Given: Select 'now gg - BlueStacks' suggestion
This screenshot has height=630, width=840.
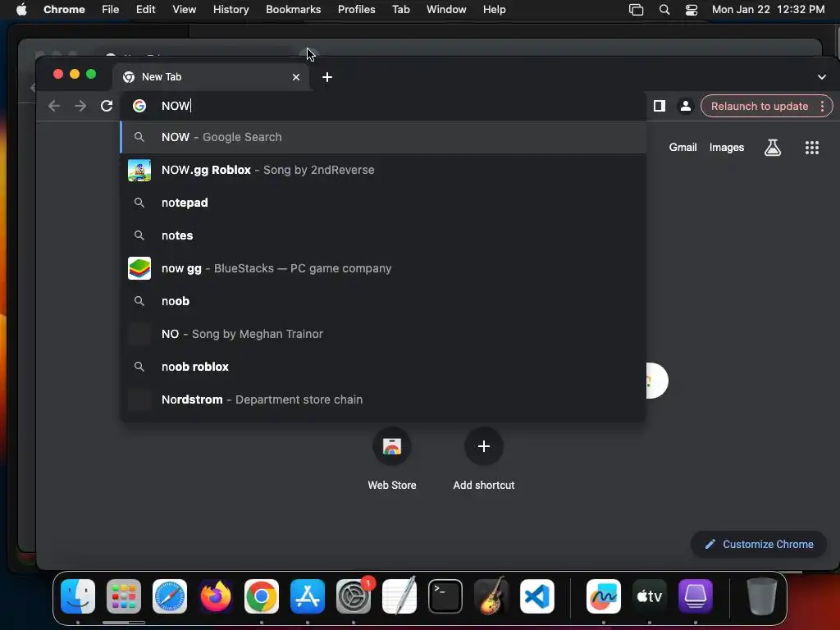Looking at the screenshot, I should (x=383, y=268).
